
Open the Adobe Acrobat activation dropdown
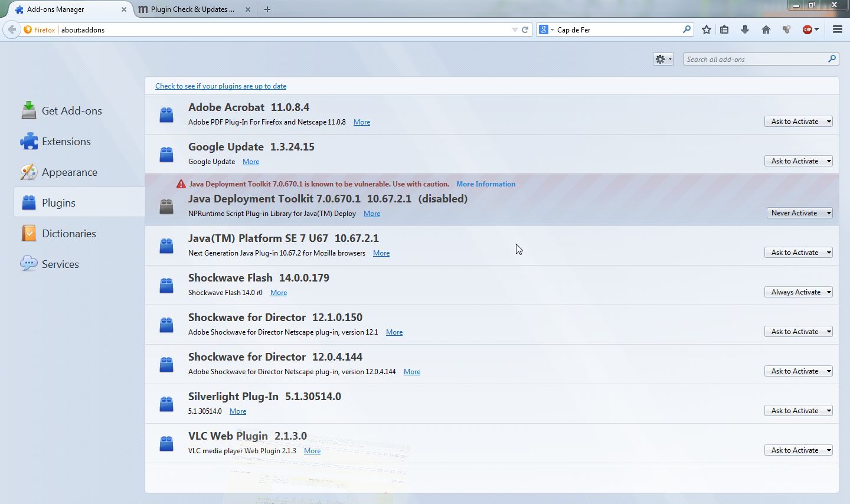tap(798, 121)
